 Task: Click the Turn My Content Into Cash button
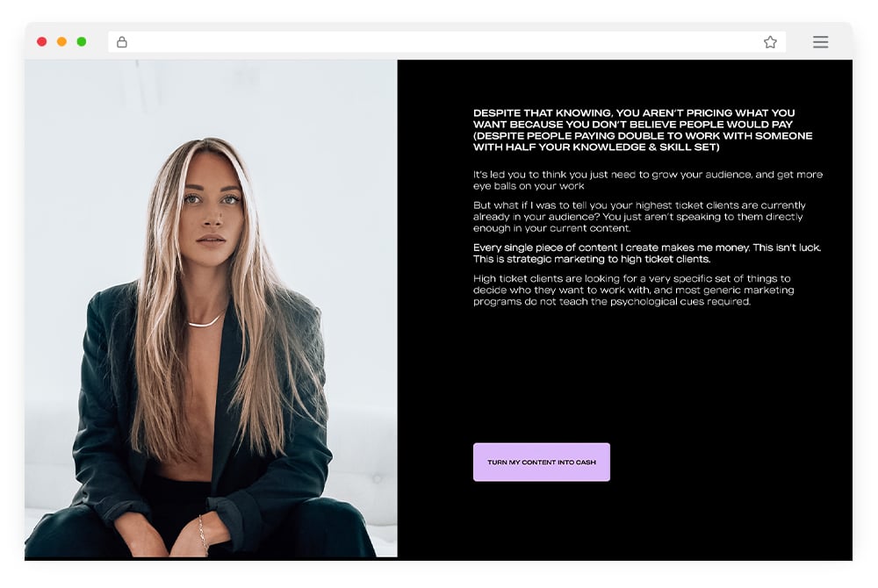coord(542,463)
